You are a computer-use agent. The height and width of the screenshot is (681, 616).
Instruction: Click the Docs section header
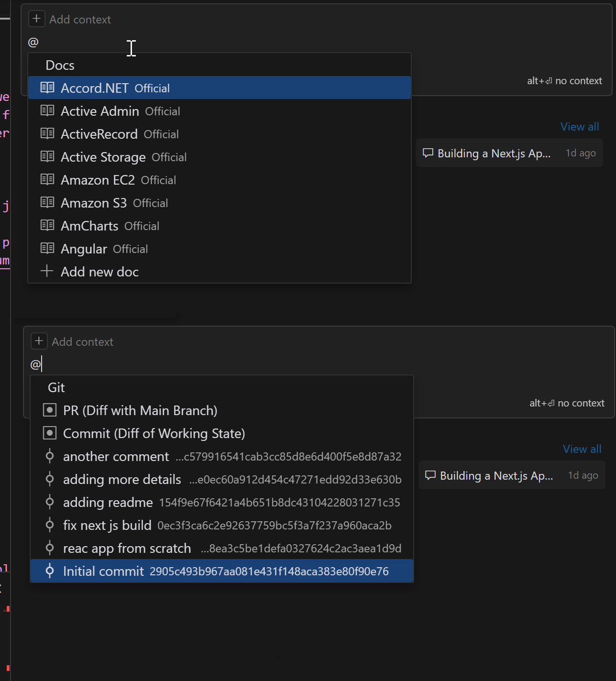pyautogui.click(x=60, y=65)
